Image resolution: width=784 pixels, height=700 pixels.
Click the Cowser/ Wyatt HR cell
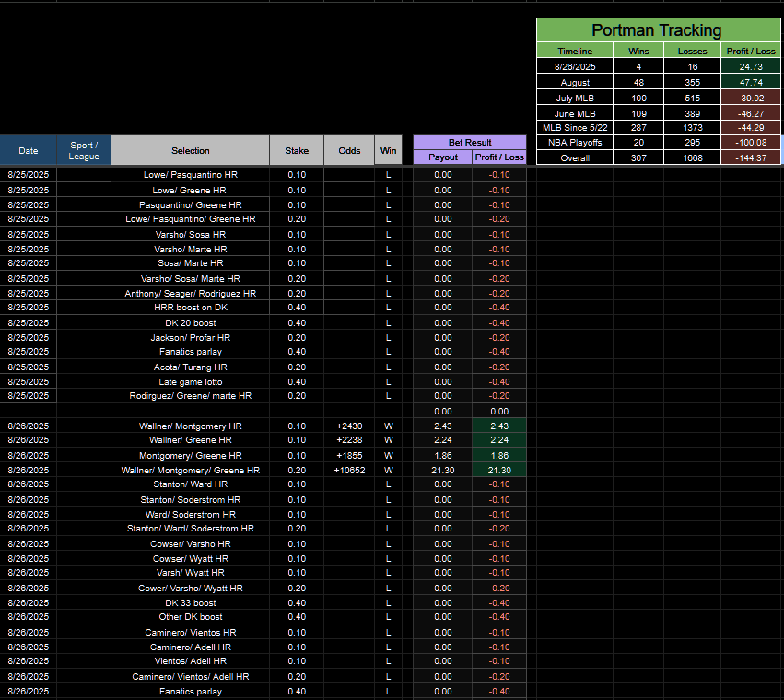coord(191,558)
